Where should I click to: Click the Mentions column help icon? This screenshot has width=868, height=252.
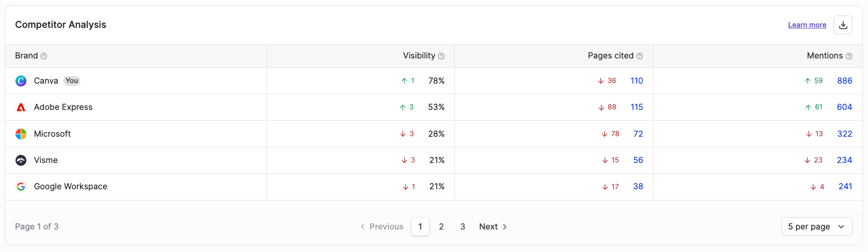point(849,56)
